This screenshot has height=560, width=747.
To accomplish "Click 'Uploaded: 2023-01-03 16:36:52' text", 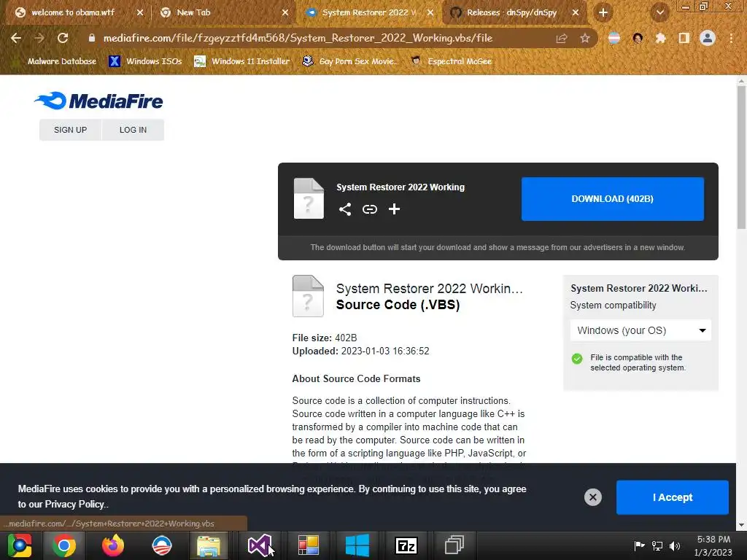I will tap(360, 351).
